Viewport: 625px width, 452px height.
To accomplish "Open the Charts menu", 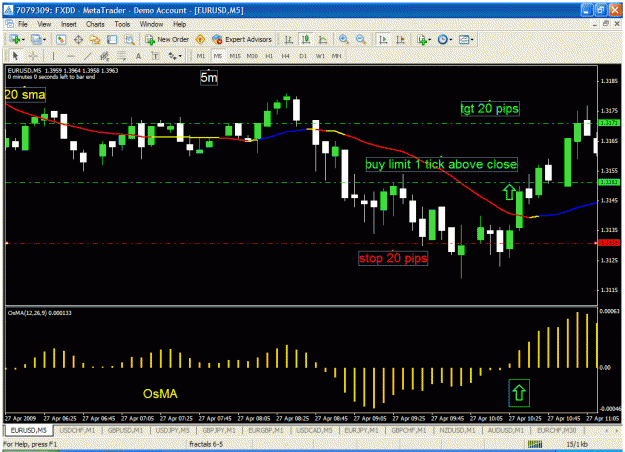I will pos(95,24).
